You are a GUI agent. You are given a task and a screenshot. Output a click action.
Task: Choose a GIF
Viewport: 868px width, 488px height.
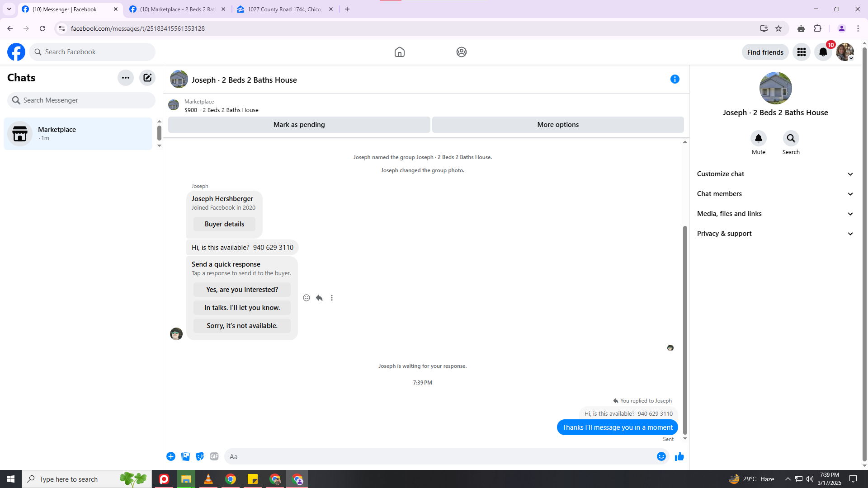point(214,456)
